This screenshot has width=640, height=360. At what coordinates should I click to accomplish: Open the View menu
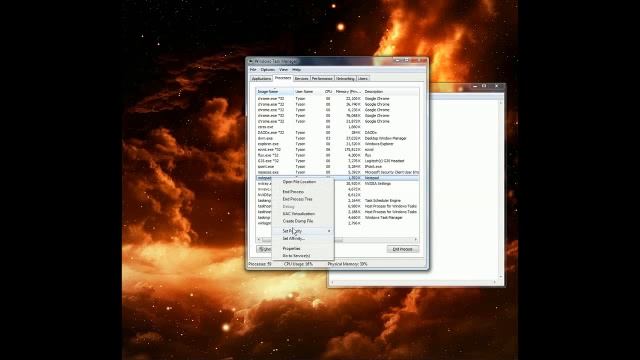[x=283, y=70]
